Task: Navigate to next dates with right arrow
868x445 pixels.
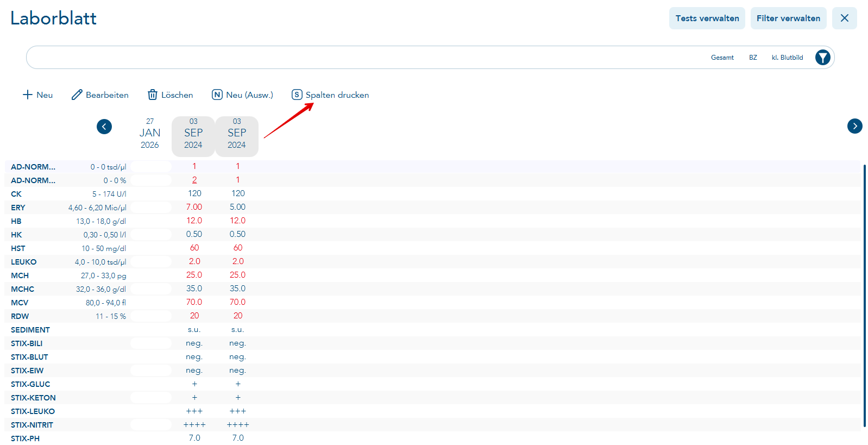Action: [x=854, y=126]
